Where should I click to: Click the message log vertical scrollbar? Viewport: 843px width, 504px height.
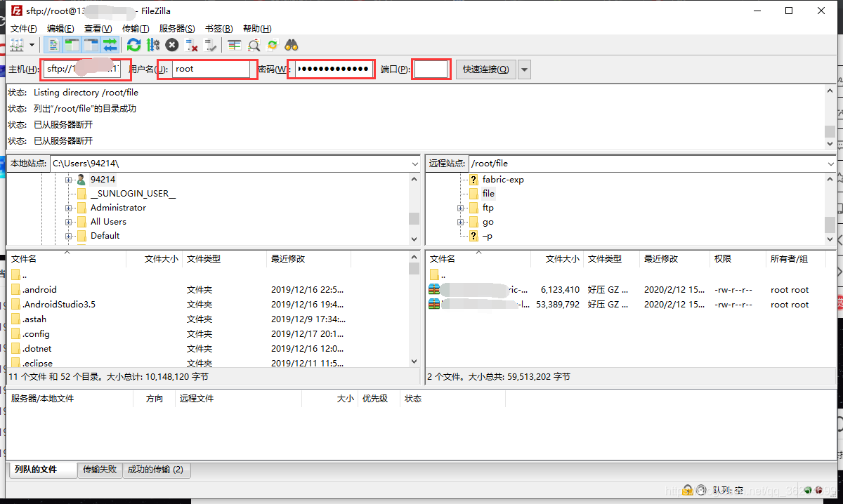[830, 117]
